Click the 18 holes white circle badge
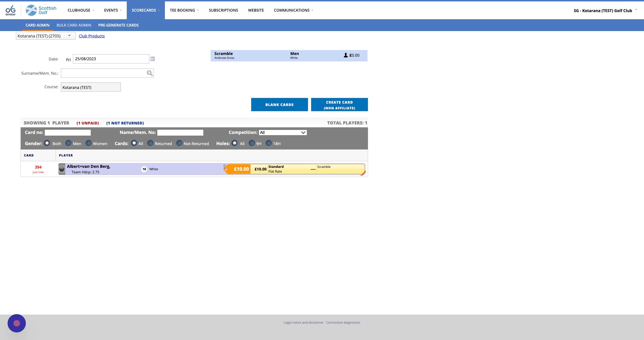This screenshot has width=644, height=340. (x=144, y=169)
